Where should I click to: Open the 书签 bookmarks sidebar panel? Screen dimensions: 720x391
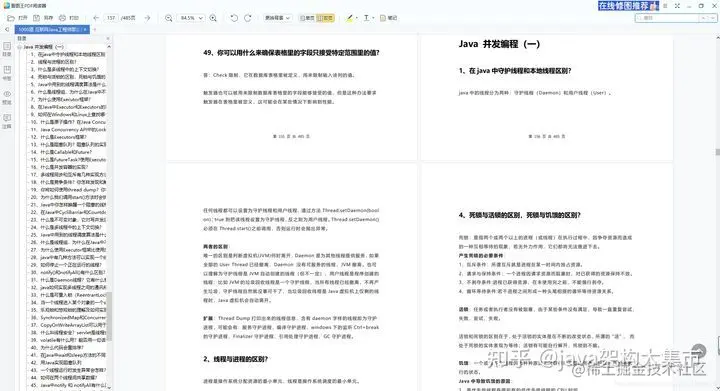pyautogui.click(x=7, y=73)
